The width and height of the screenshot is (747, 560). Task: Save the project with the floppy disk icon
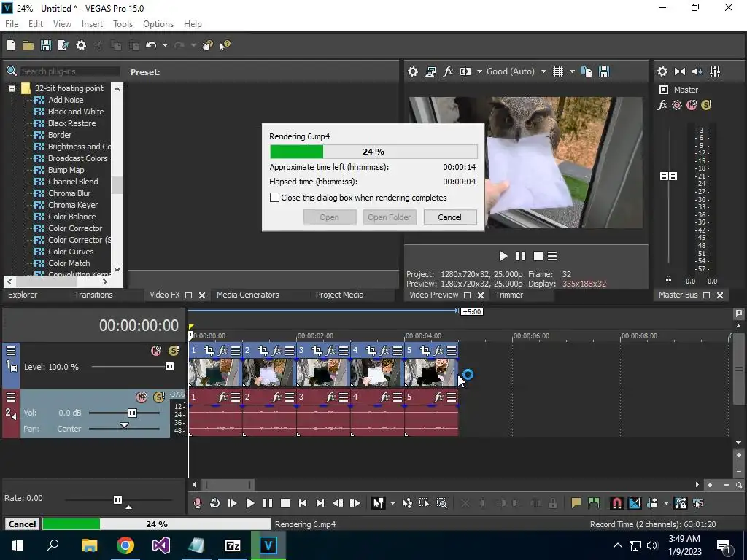[x=46, y=45]
